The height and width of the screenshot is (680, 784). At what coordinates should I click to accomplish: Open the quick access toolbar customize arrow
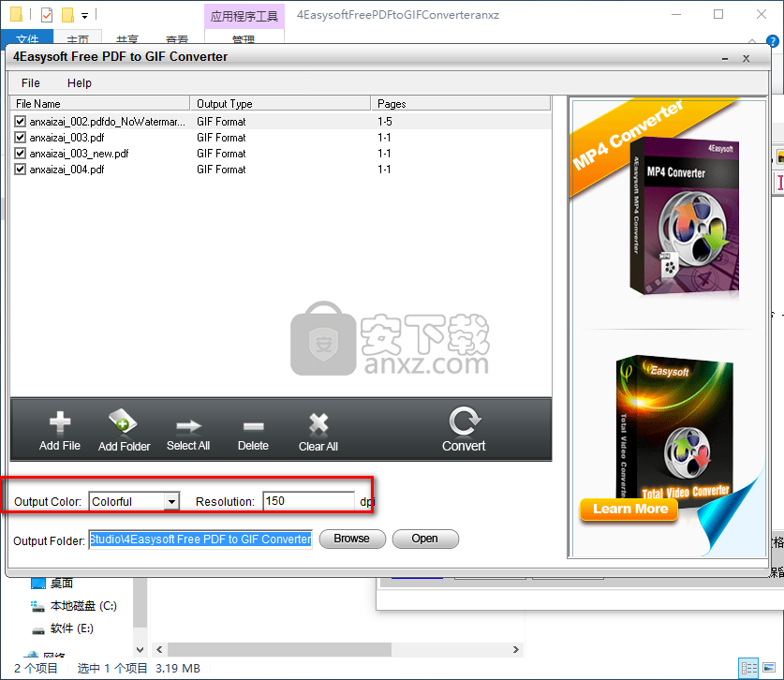(x=84, y=16)
